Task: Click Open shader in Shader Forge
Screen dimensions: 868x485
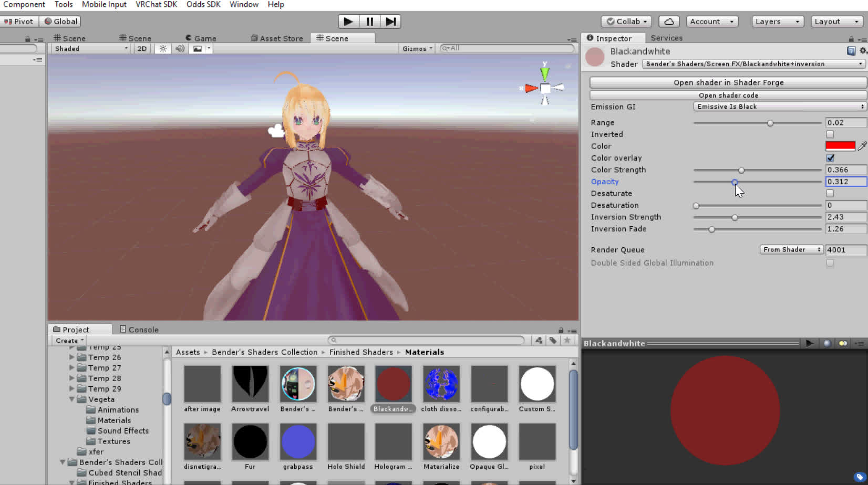Action: (728, 82)
